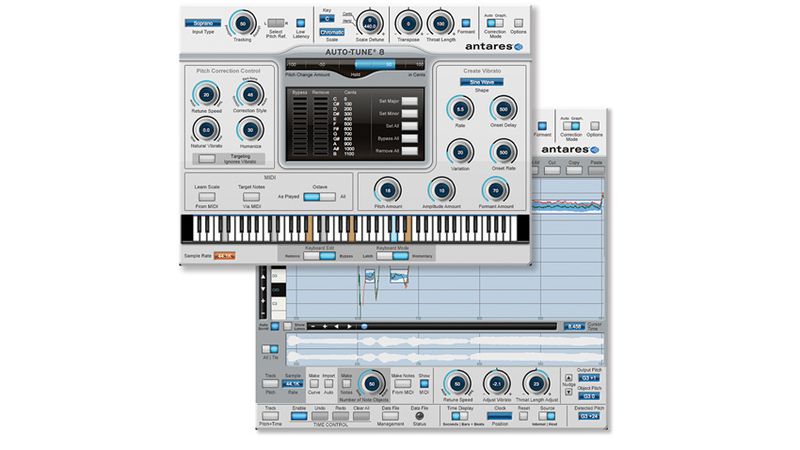Click the Make Curve button

click(x=314, y=384)
